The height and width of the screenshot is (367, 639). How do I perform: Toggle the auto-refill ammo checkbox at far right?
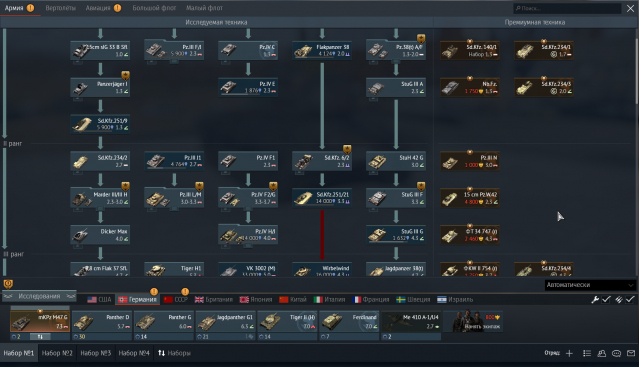(x=630, y=299)
